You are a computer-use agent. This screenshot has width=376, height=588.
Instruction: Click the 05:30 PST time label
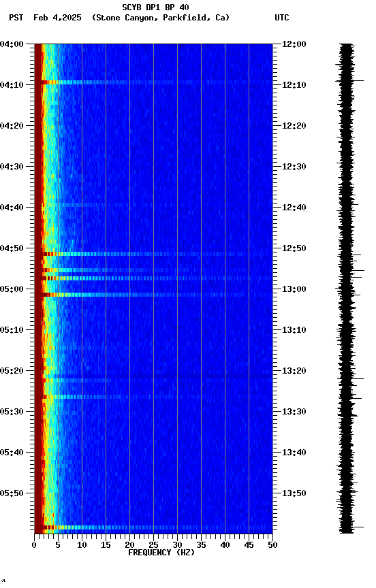(12, 412)
